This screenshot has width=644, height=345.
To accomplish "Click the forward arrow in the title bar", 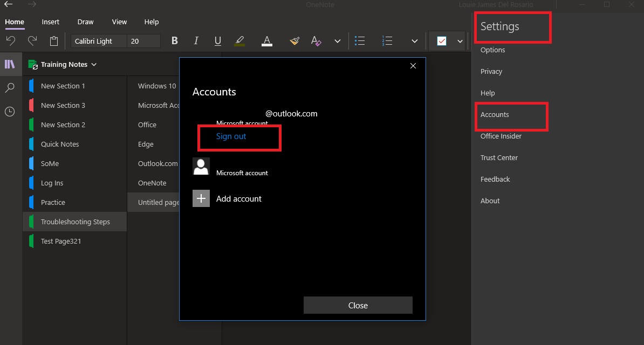I will [x=32, y=4].
